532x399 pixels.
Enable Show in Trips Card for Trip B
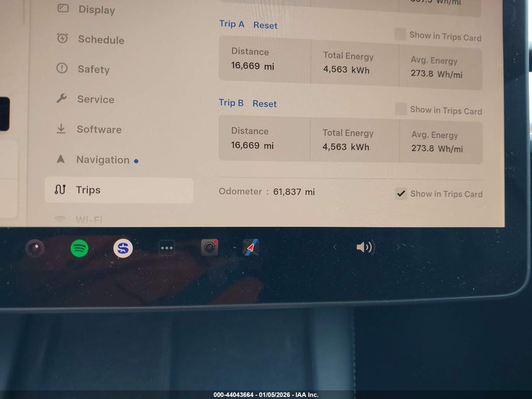[401, 110]
